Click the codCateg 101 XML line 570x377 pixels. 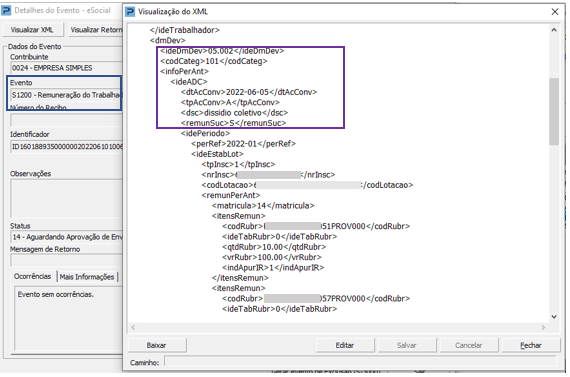pyautogui.click(x=214, y=61)
